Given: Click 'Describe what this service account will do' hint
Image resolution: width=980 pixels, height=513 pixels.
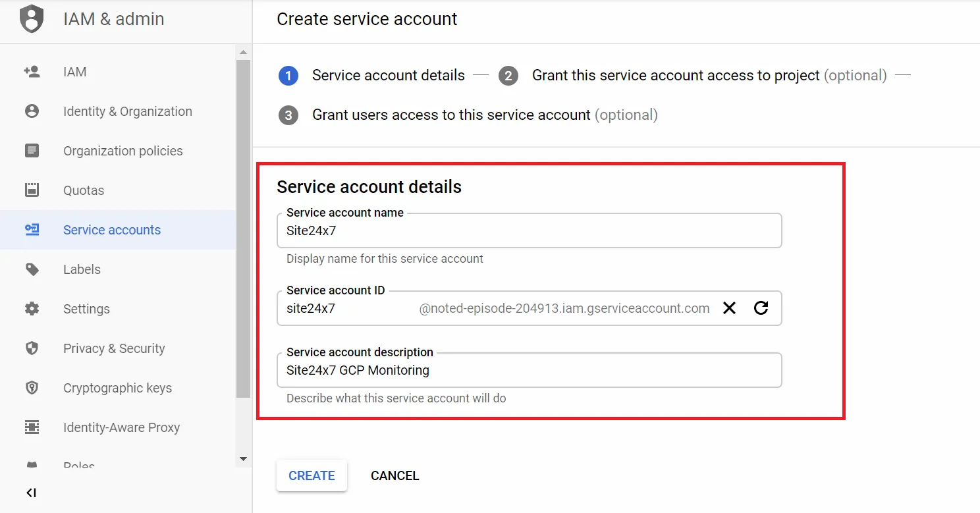Looking at the screenshot, I should coord(396,398).
